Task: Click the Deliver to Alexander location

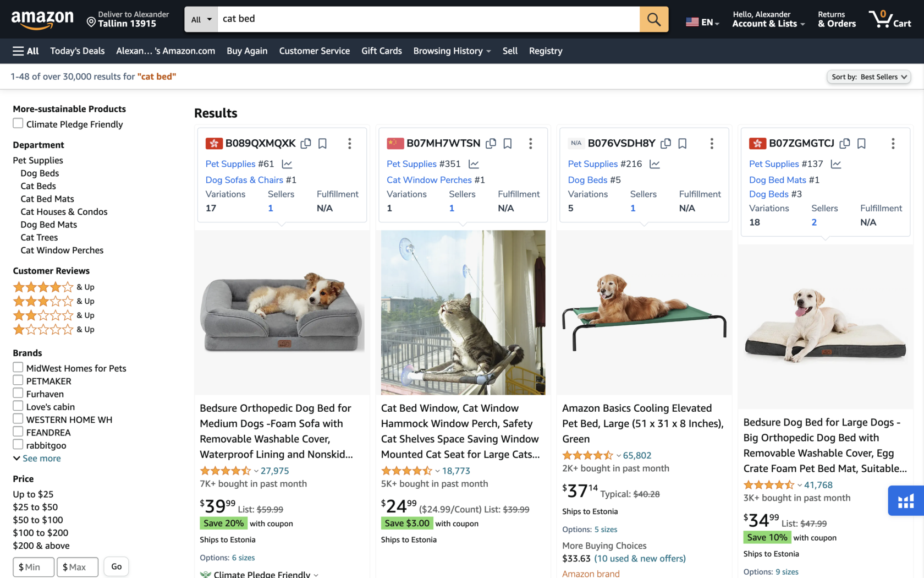Action: coord(128,19)
